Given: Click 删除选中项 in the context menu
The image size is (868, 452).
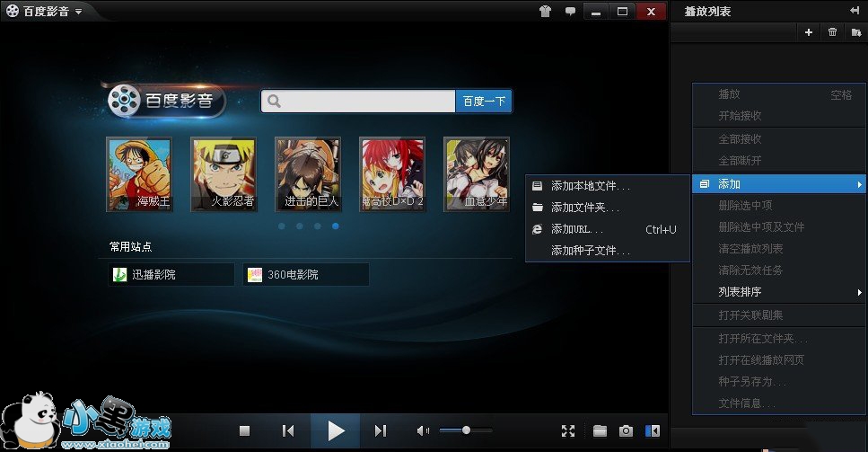Looking at the screenshot, I should pyautogui.click(x=779, y=206).
